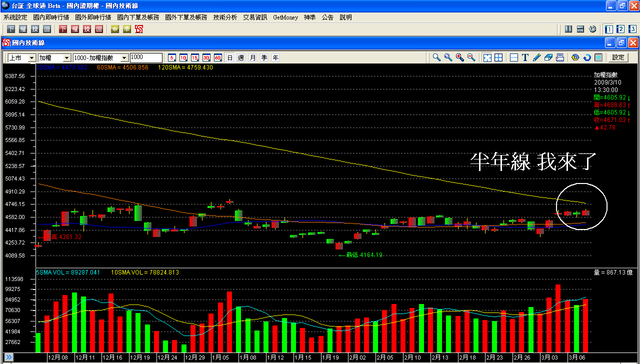Click the 10SMA.VOL = 78824.813 label

[x=145, y=272]
